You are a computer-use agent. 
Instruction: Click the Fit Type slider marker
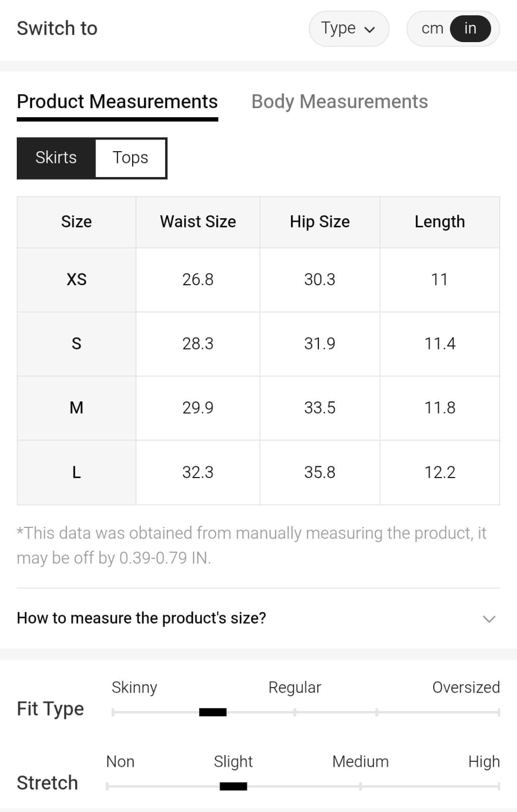(x=213, y=712)
